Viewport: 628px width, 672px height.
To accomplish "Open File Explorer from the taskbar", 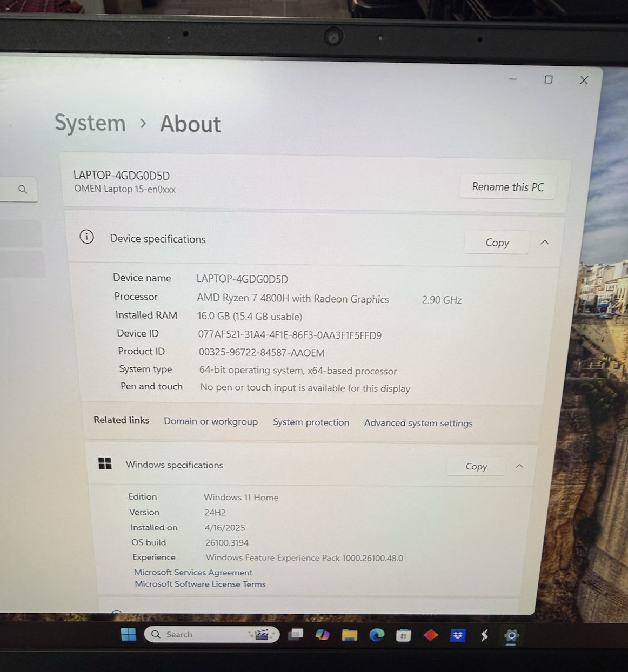I will tap(350, 635).
